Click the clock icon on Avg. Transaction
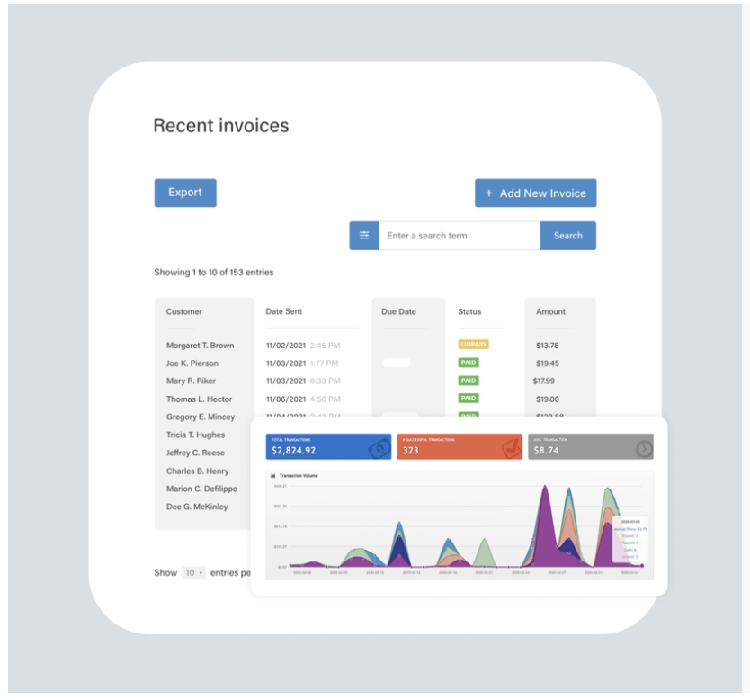Viewport: 750px width, 700px height. [643, 448]
